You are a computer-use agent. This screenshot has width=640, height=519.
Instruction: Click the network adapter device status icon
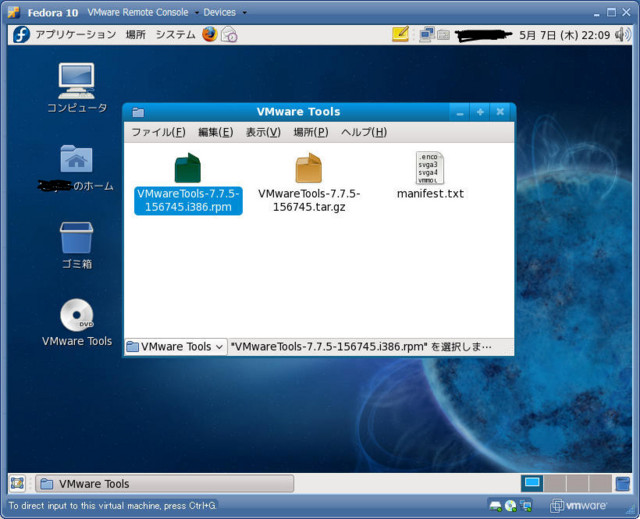526,506
